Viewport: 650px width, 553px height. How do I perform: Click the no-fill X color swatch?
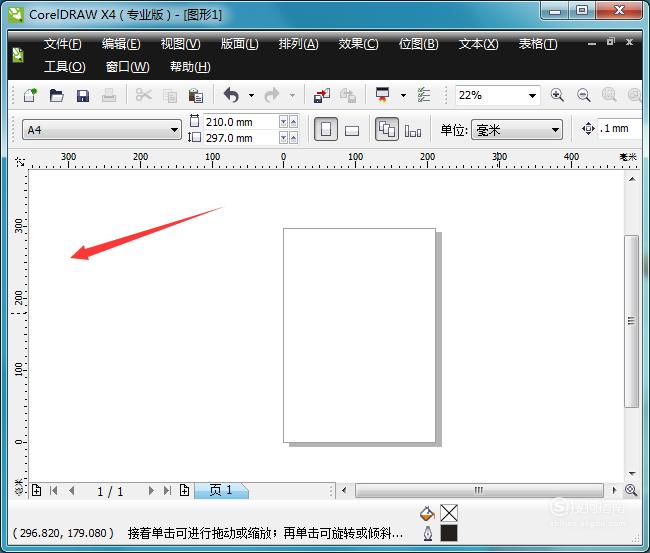449,513
